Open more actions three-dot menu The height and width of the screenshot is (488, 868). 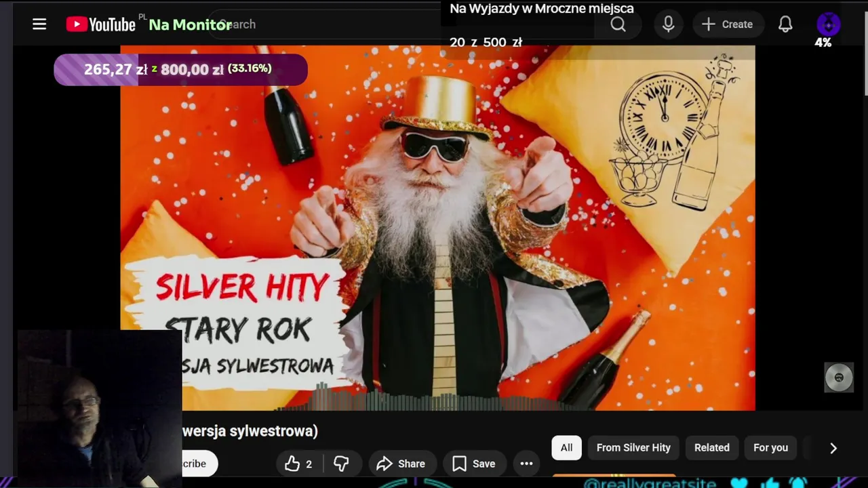[x=526, y=464]
